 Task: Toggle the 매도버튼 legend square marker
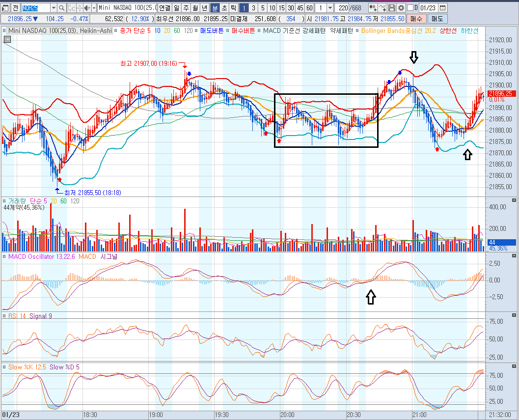coord(196,31)
